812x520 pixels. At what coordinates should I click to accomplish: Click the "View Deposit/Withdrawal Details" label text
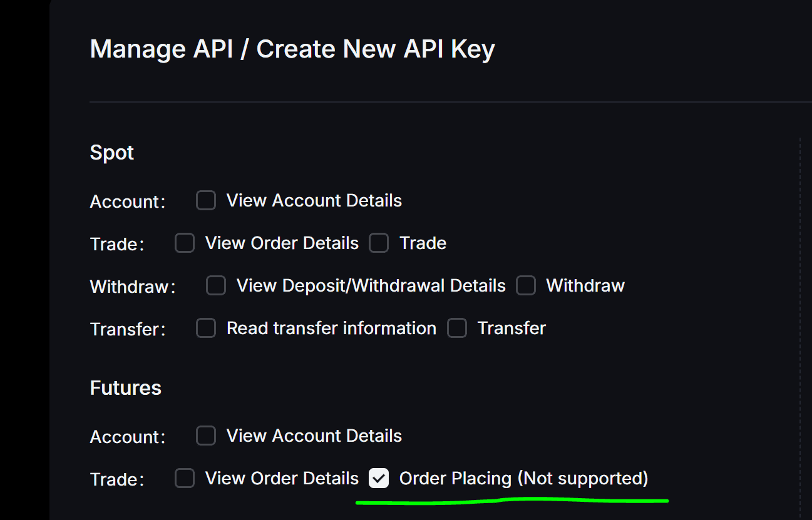coord(371,286)
